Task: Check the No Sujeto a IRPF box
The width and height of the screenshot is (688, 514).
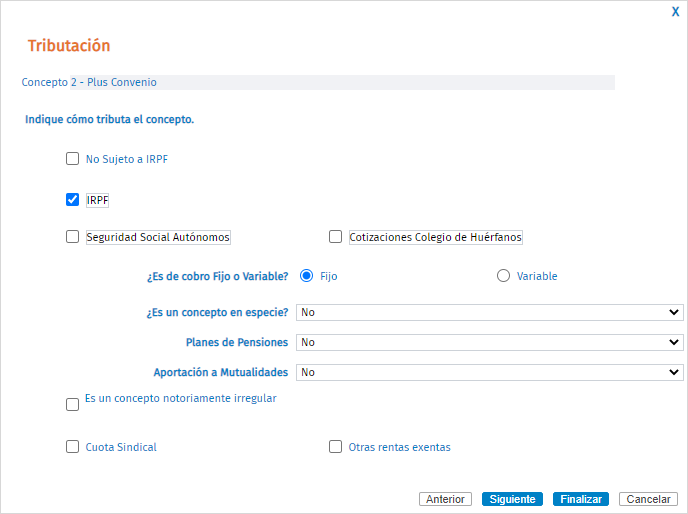Action: tap(72, 158)
